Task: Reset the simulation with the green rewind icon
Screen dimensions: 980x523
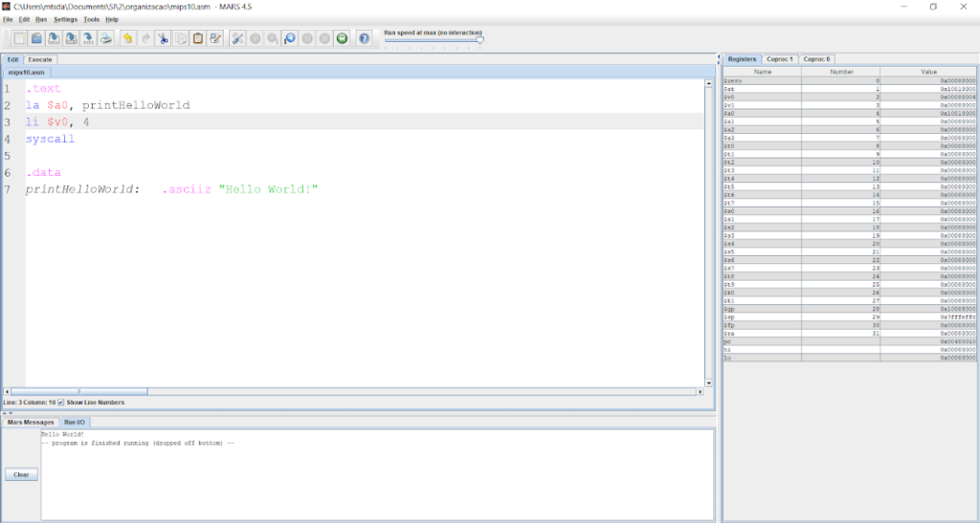Action: point(342,38)
